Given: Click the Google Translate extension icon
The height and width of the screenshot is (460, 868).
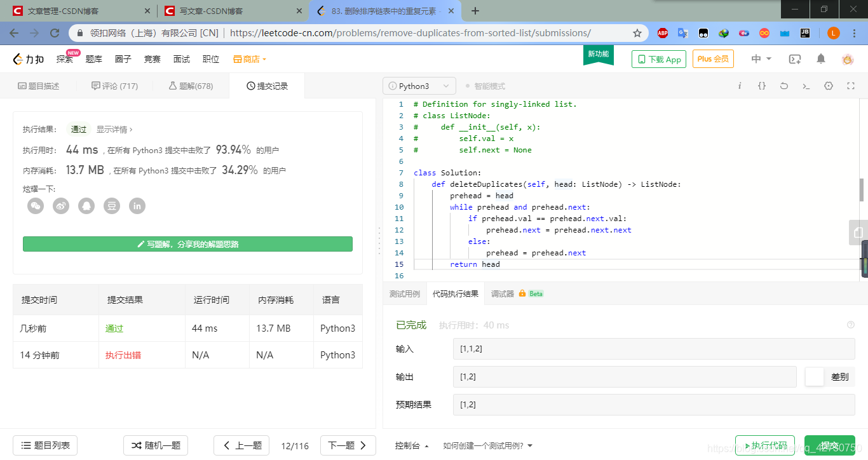Looking at the screenshot, I should (x=683, y=33).
